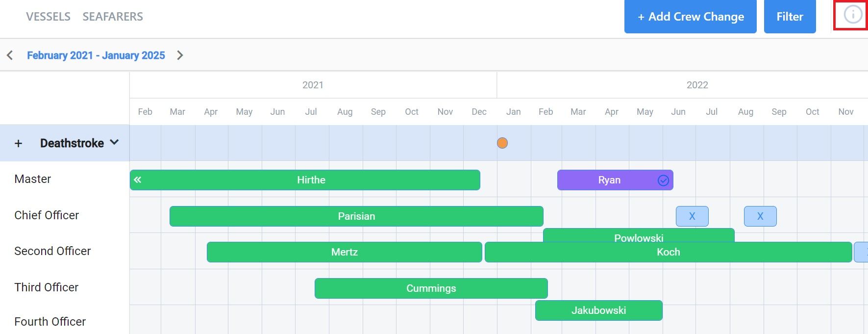Open the Filter button

790,17
